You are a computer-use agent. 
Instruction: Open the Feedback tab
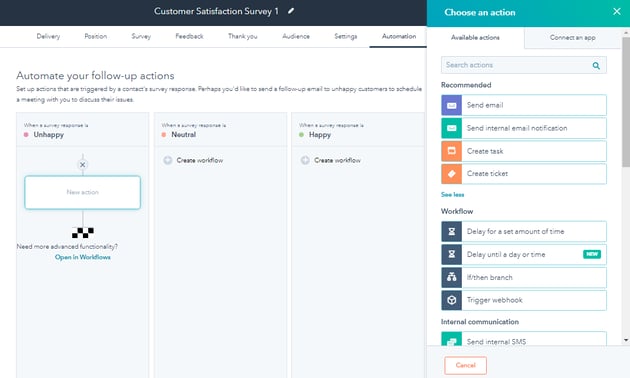189,36
